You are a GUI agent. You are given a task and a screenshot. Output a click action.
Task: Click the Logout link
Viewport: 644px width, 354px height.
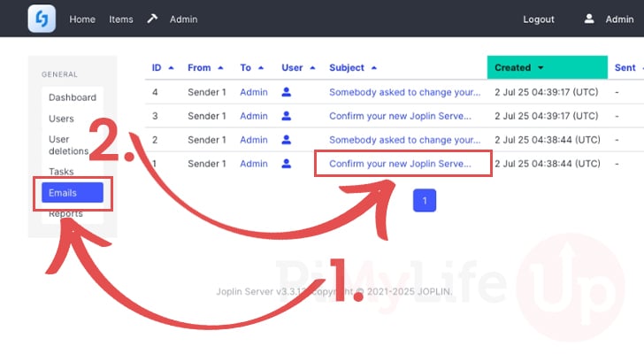coord(539,19)
